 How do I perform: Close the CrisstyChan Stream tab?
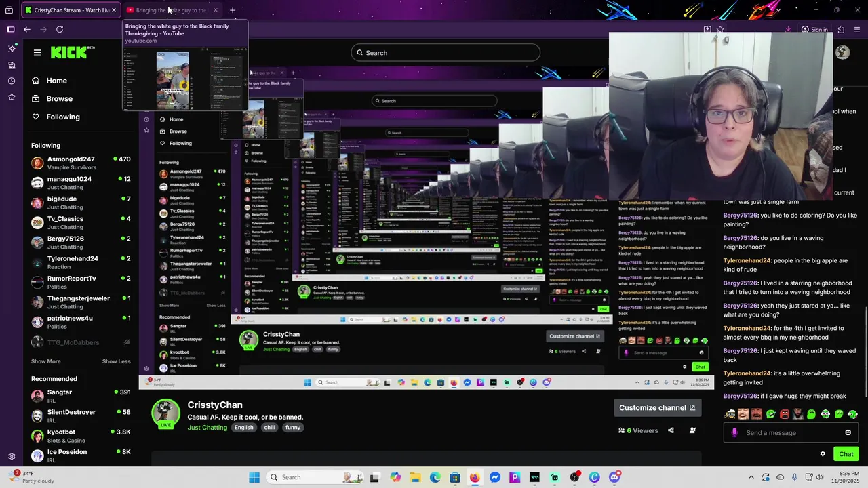113,10
